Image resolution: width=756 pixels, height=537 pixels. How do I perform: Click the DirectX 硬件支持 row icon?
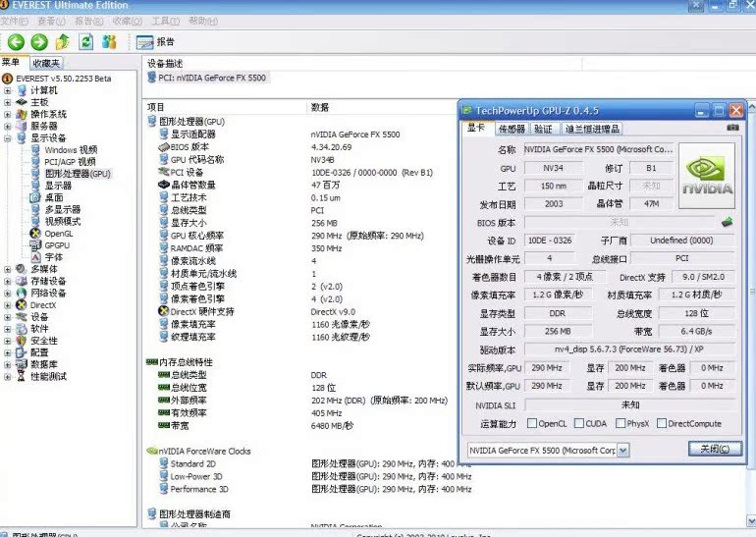coord(164,311)
